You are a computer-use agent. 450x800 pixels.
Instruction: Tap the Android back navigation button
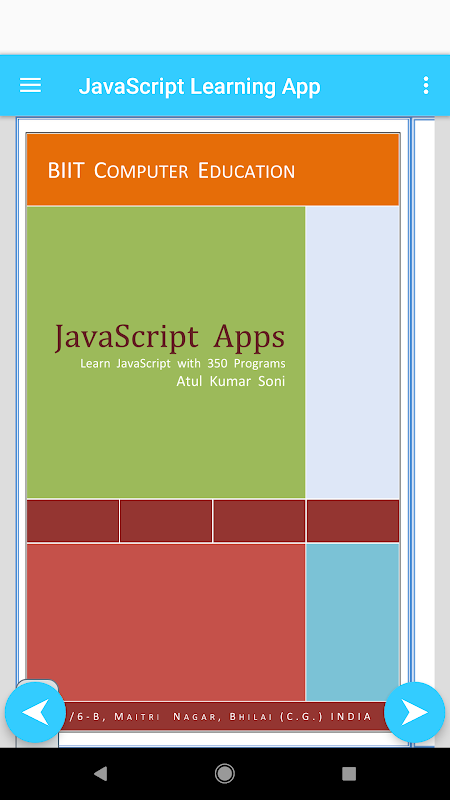(x=101, y=774)
